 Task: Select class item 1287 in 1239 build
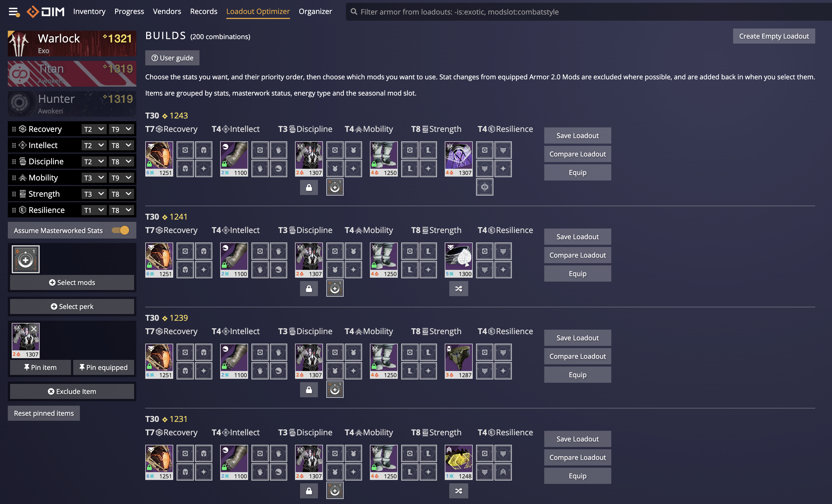pyautogui.click(x=458, y=361)
